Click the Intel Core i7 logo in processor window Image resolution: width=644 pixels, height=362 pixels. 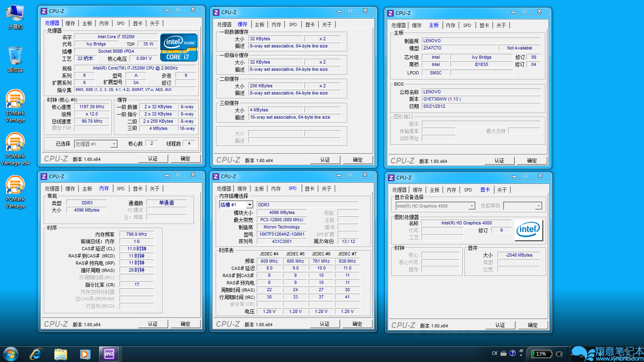click(179, 47)
